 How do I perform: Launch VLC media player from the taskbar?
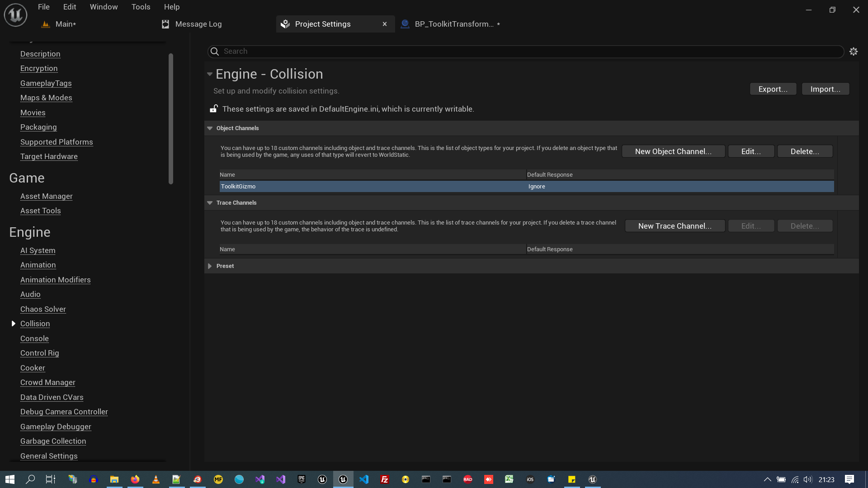(x=156, y=479)
